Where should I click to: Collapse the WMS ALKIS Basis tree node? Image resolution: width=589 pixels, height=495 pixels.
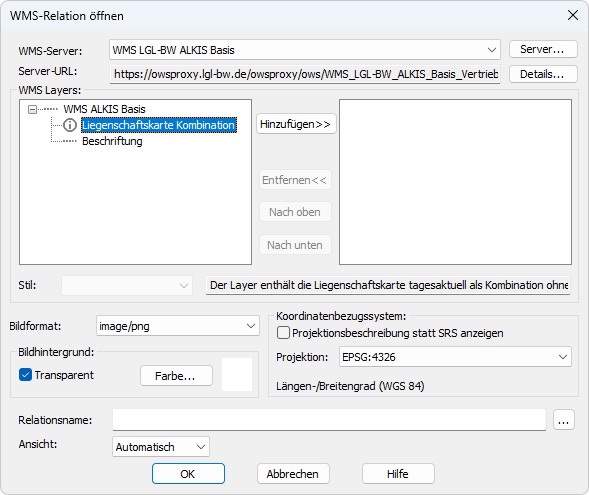(33, 109)
